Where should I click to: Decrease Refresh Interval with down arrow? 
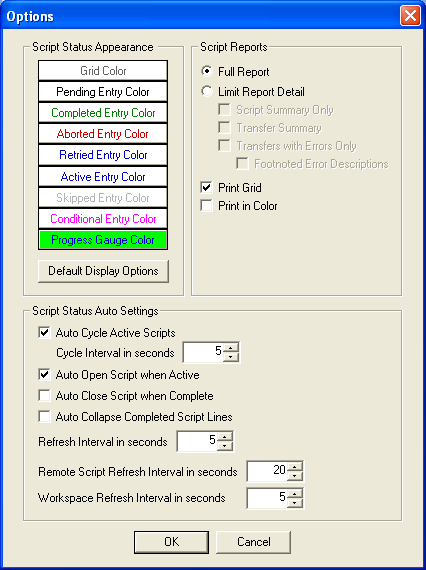[x=225, y=446]
